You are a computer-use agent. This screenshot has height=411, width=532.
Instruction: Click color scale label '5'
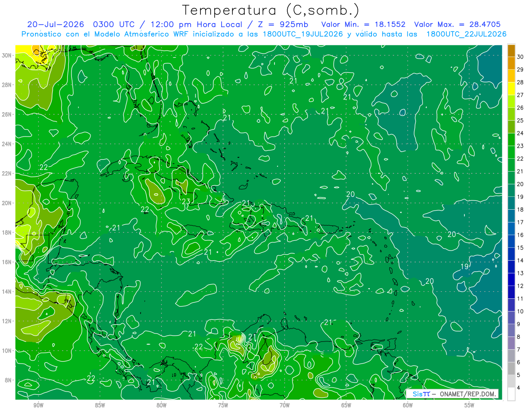click(x=519, y=375)
